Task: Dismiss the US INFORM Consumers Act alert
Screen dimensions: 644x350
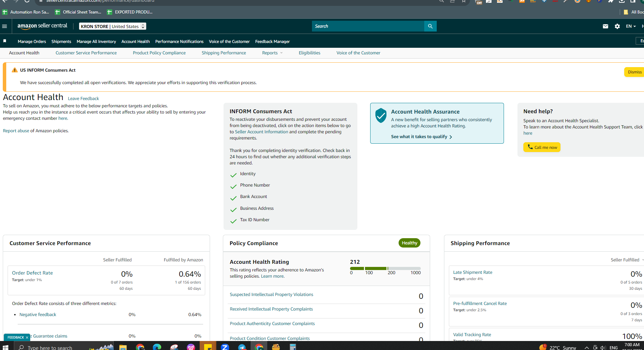Action: click(634, 72)
